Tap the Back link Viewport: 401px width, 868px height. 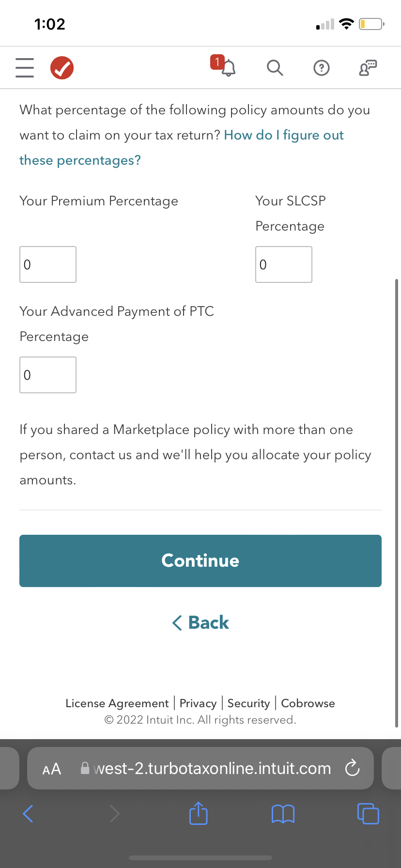[200, 622]
